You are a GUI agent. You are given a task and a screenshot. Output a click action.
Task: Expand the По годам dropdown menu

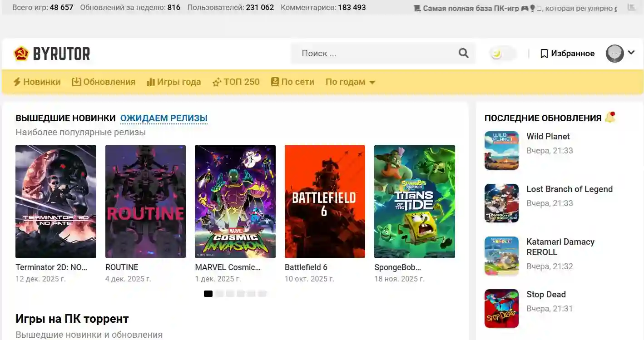coord(350,82)
